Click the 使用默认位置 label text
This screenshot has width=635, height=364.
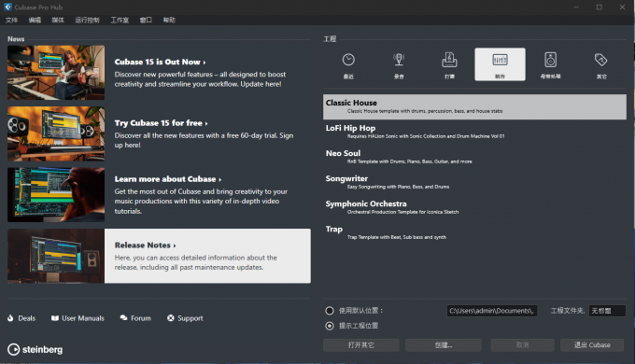[x=360, y=311]
